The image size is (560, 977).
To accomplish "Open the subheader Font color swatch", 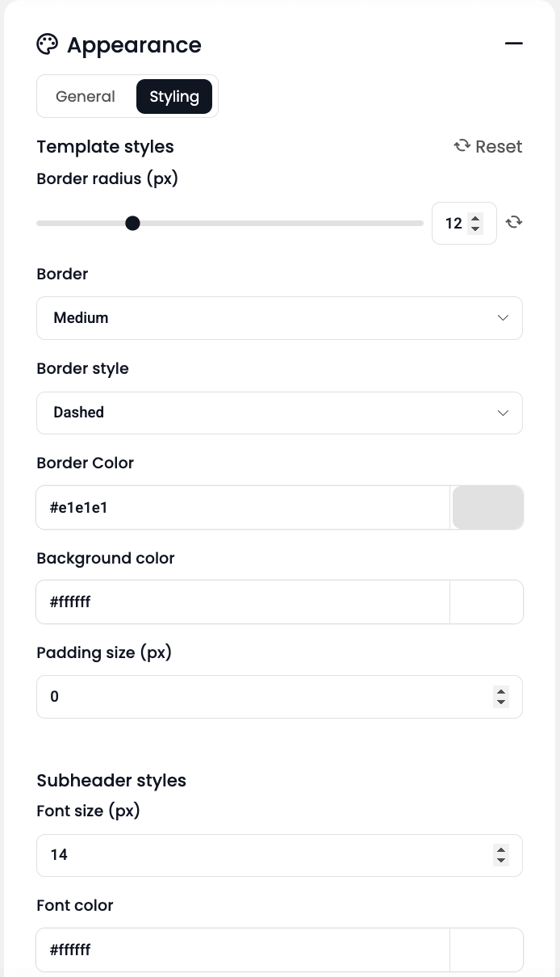I will [487, 950].
